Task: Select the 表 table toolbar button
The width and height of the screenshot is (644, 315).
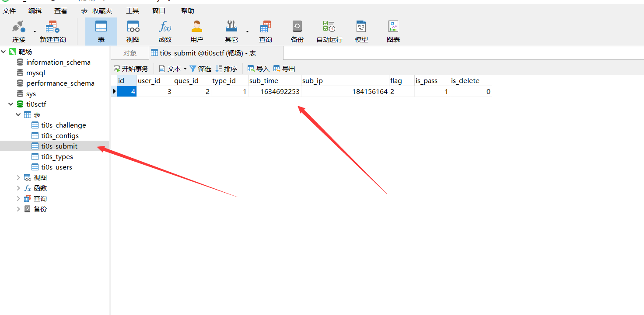Action: pos(101,31)
